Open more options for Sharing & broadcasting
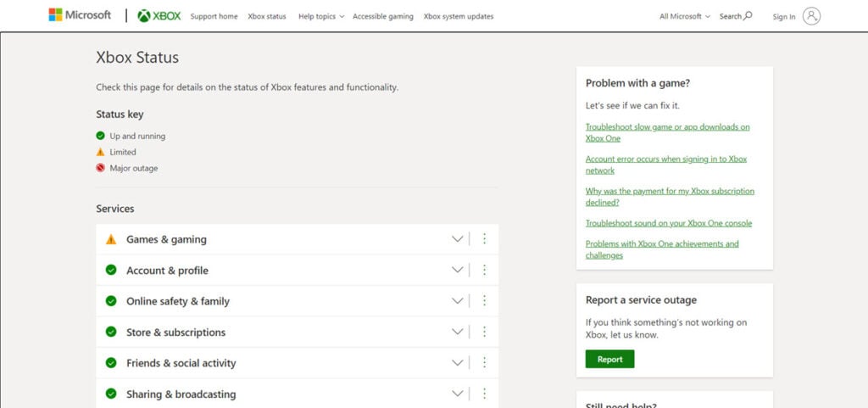The image size is (868, 408). 484,394
